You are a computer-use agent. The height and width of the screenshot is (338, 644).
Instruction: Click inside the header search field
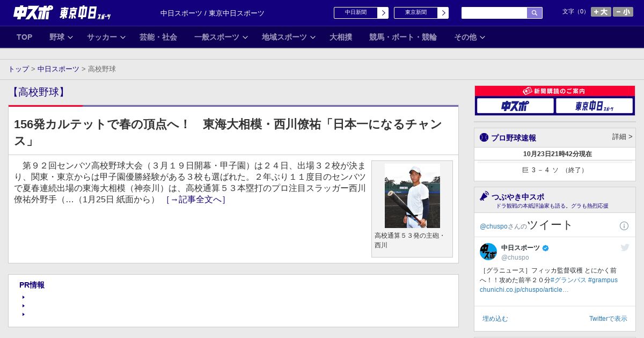(494, 13)
